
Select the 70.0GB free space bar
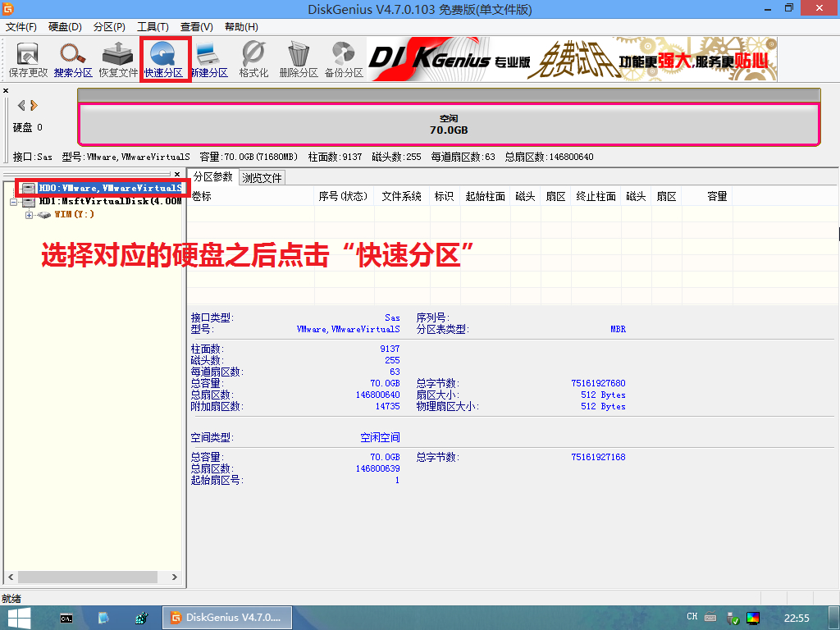coord(449,125)
